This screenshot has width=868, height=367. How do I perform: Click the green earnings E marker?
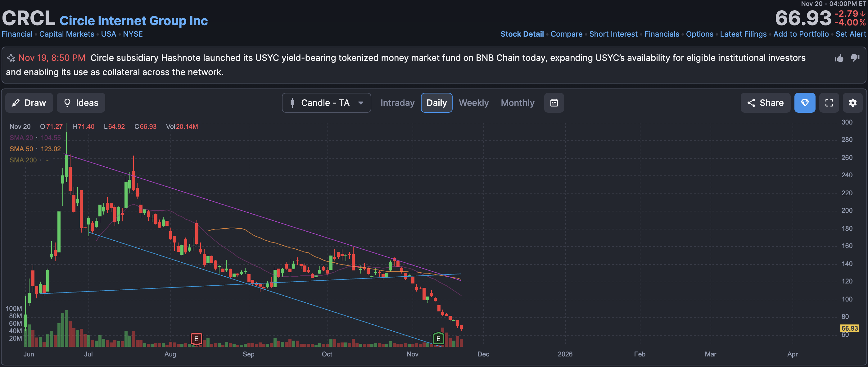click(x=438, y=338)
